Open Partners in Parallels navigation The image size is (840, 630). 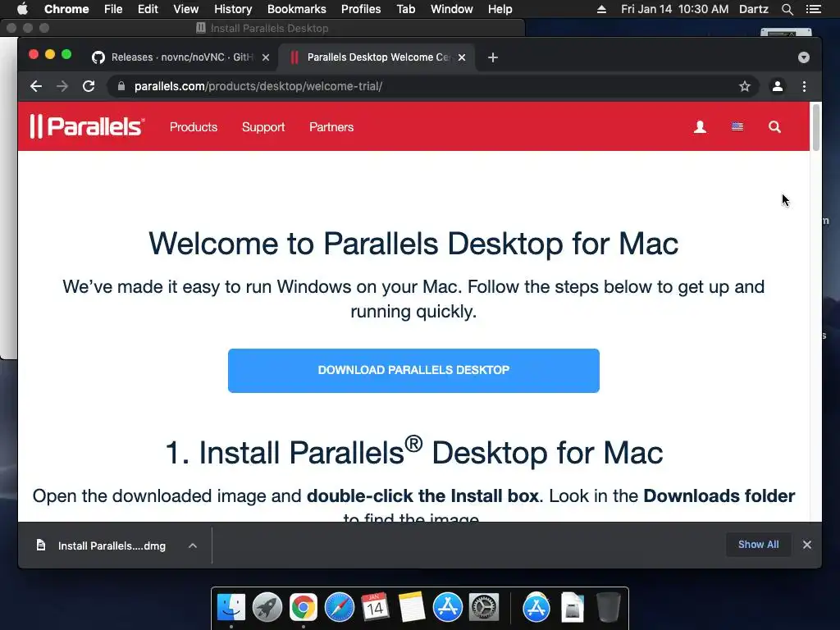331,127
